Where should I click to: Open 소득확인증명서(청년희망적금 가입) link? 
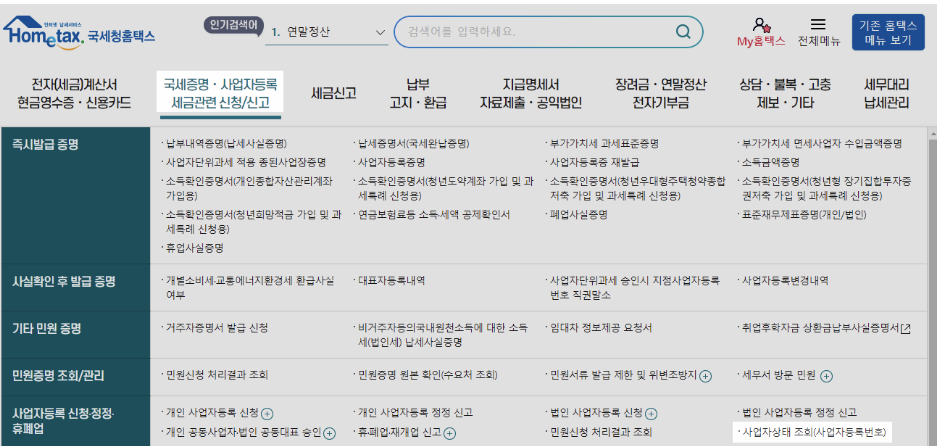pyautogui.click(x=253, y=221)
